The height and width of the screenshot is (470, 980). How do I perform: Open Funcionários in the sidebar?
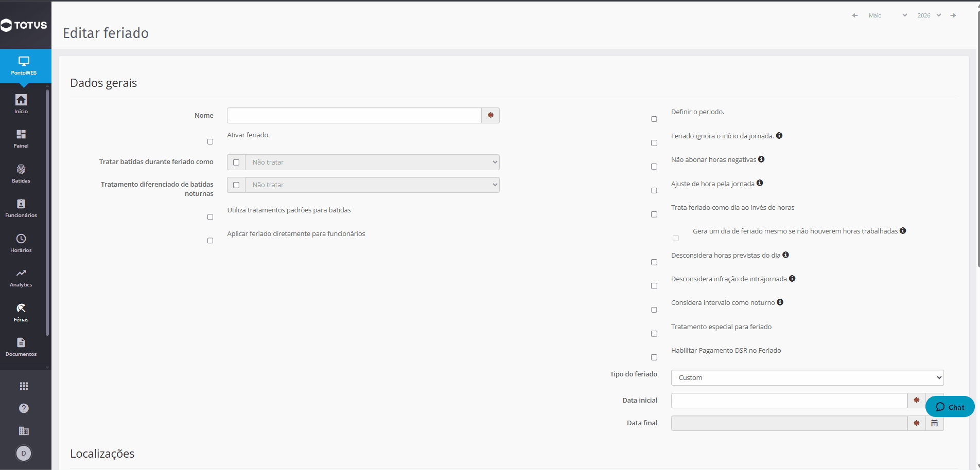[x=21, y=208]
